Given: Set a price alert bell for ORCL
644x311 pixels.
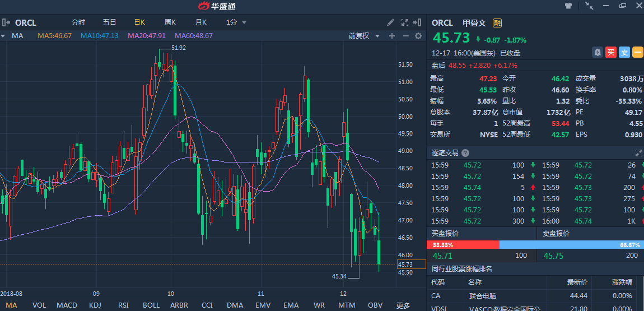Looking at the screenshot, I should (598, 52).
